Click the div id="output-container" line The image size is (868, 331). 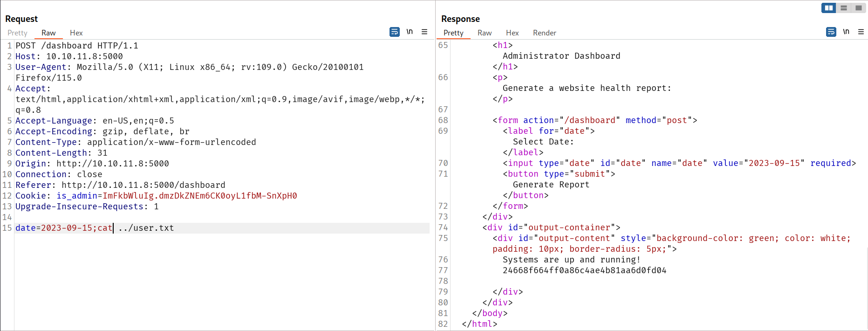(551, 228)
